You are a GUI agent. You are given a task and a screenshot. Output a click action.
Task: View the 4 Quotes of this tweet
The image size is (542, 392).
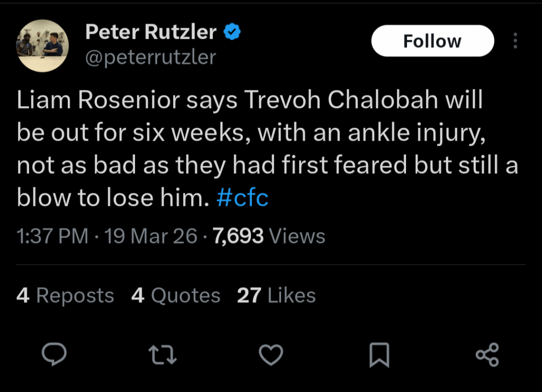click(x=176, y=295)
